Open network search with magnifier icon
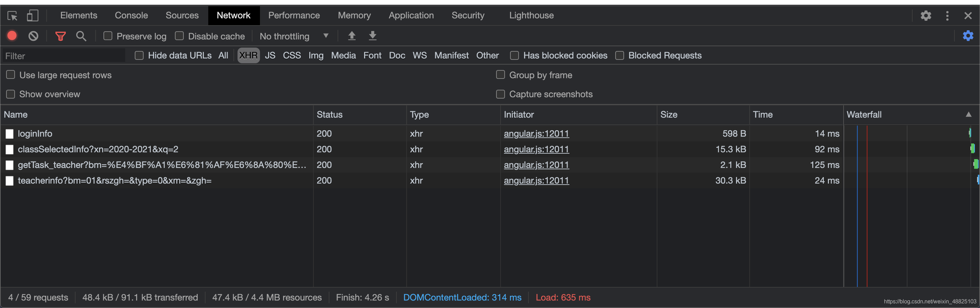This screenshot has width=980, height=308. click(x=81, y=36)
